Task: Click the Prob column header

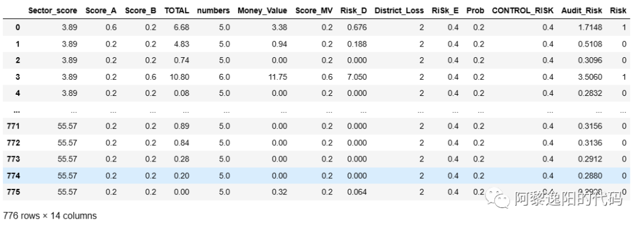Action: coord(475,11)
